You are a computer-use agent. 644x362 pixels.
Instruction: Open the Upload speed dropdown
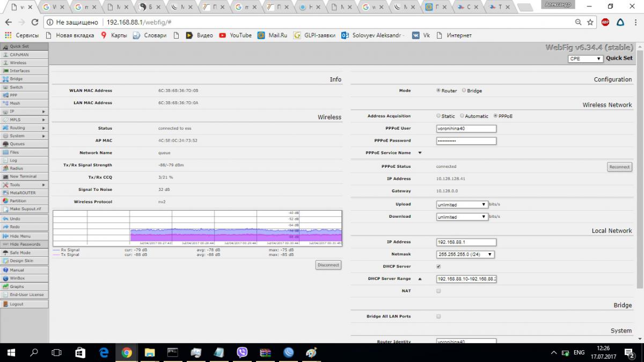click(462, 204)
